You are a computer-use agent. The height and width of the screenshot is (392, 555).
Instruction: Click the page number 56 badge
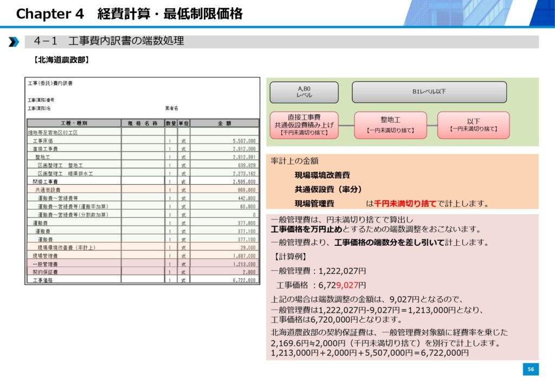click(531, 369)
